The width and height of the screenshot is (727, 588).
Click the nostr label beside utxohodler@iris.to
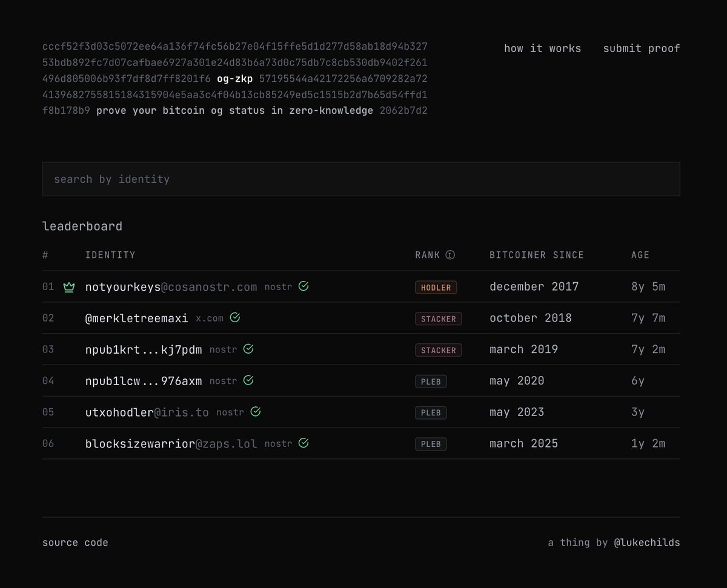pos(230,412)
